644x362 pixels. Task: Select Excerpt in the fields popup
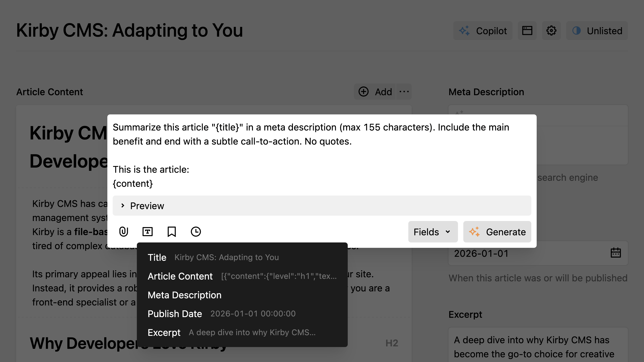point(164,333)
